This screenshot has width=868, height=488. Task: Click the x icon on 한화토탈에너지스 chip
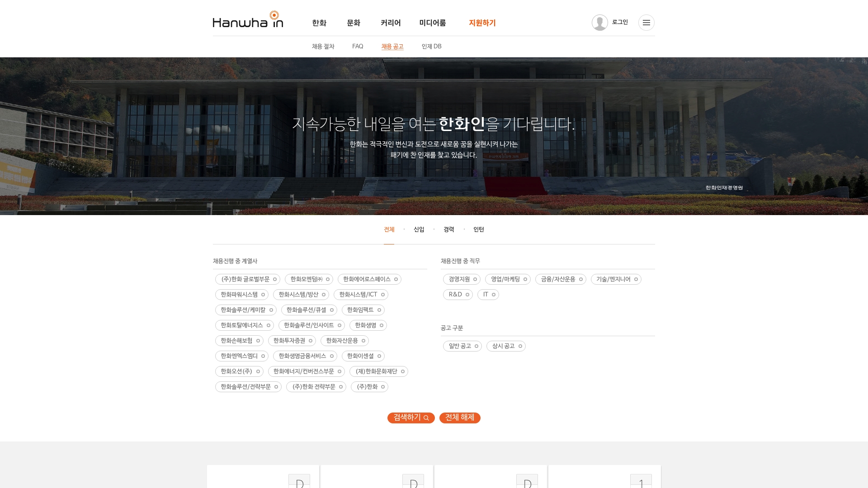pos(269,325)
